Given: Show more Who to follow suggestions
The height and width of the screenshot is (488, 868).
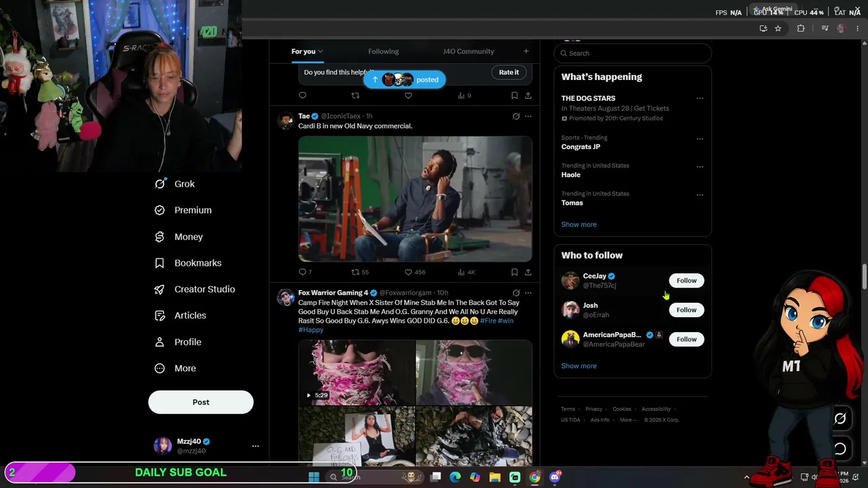Looking at the screenshot, I should tap(578, 366).
